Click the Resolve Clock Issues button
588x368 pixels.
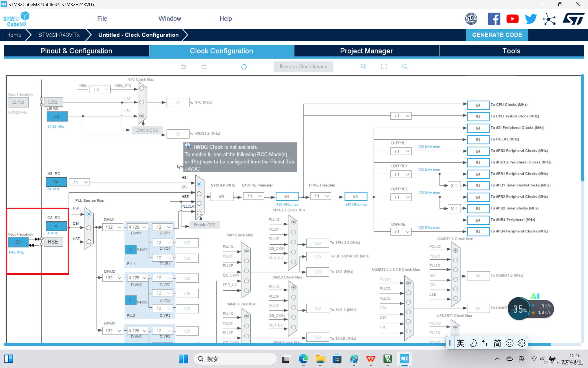click(x=303, y=67)
